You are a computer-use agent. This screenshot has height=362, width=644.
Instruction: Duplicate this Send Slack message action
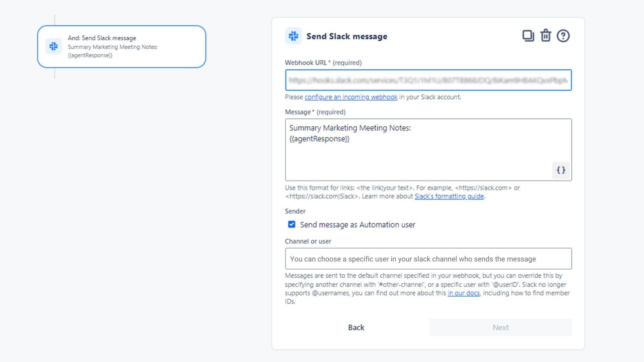(528, 36)
